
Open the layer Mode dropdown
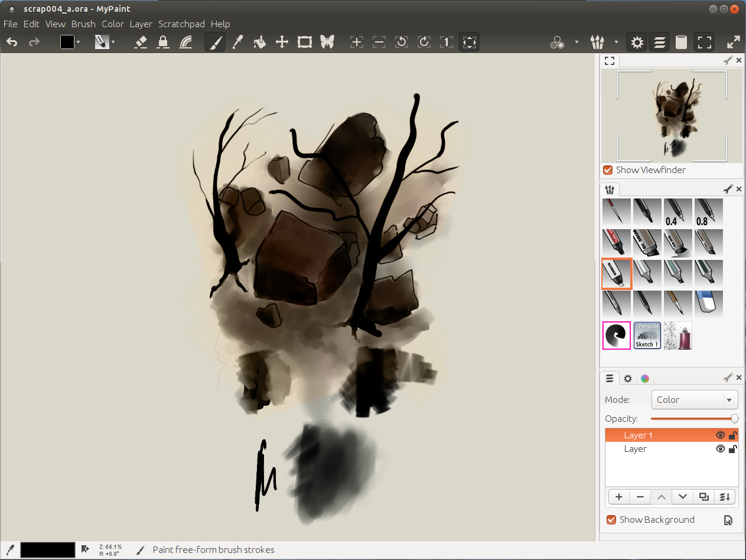[695, 400]
